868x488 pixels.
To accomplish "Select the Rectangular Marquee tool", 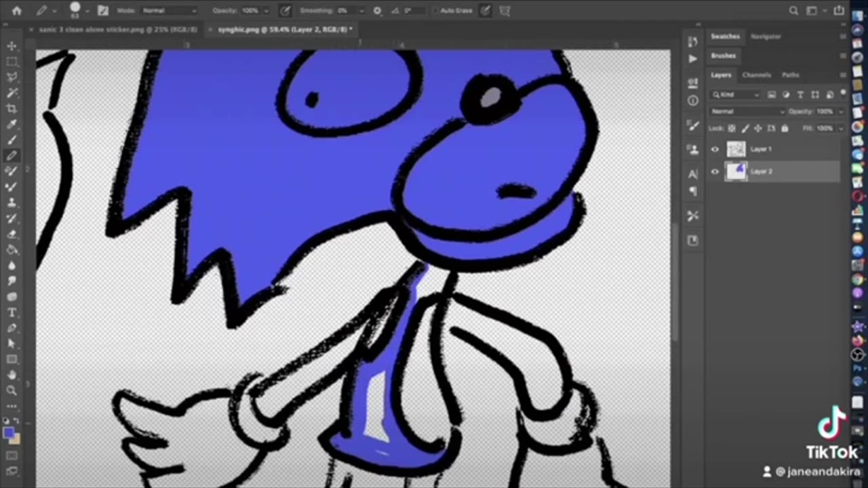I will click(x=12, y=62).
